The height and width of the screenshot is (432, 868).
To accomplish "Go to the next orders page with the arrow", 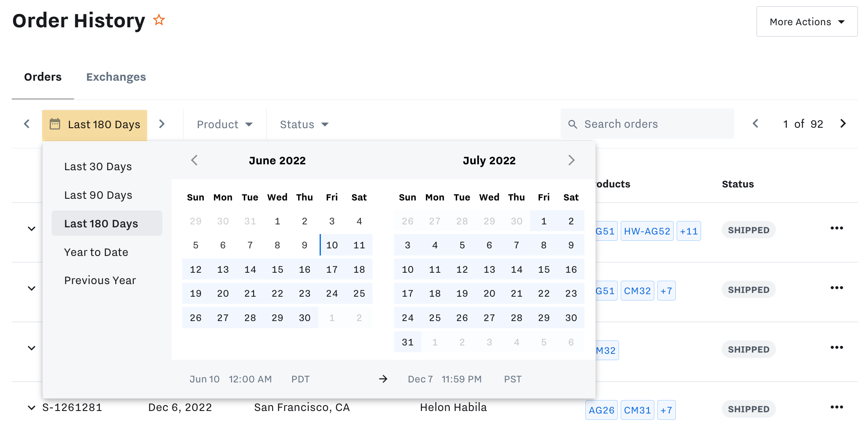I will point(843,124).
